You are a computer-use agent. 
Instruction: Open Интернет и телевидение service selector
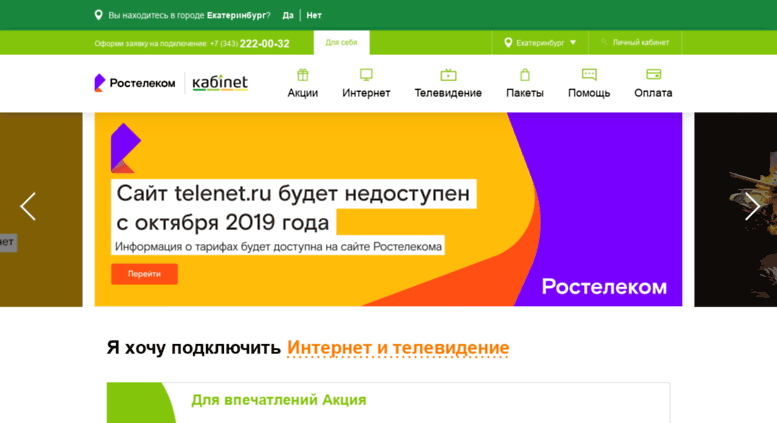click(398, 348)
